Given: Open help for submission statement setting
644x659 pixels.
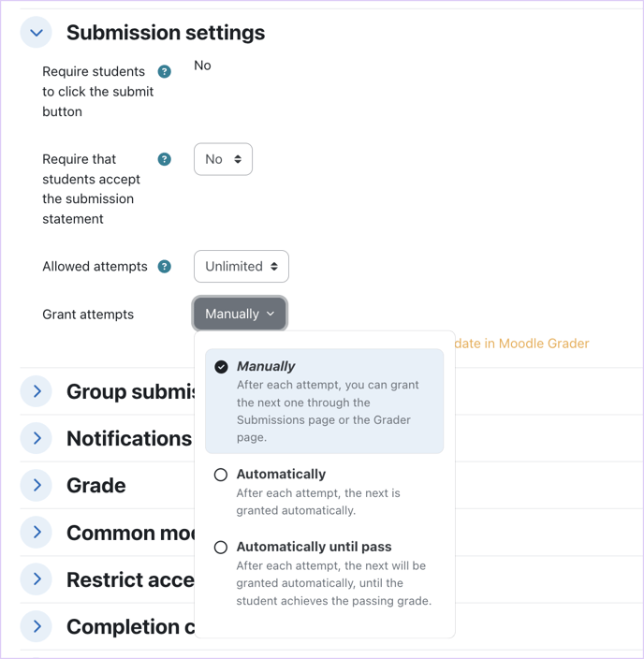Looking at the screenshot, I should pyautogui.click(x=165, y=159).
